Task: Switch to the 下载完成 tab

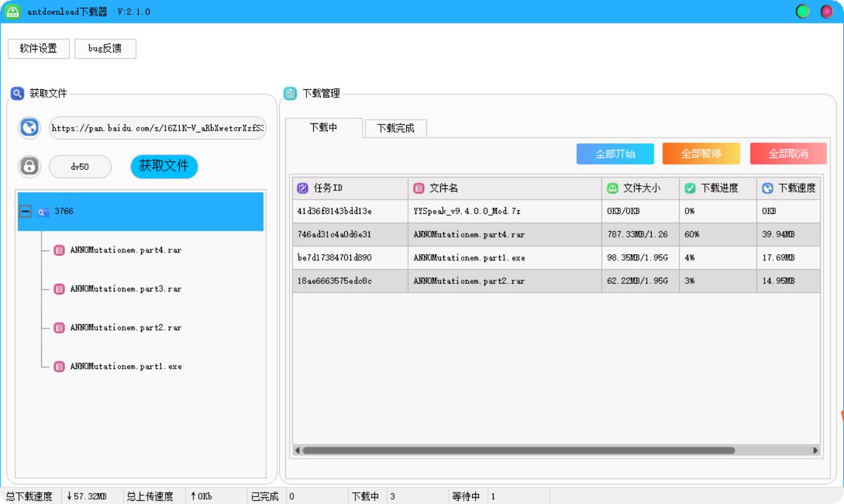Action: click(x=395, y=128)
